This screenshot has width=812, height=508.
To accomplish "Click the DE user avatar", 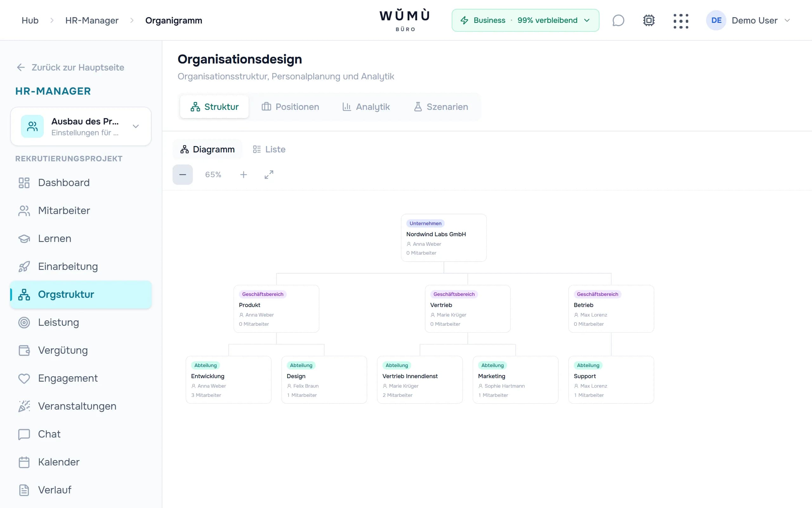I will (x=716, y=21).
